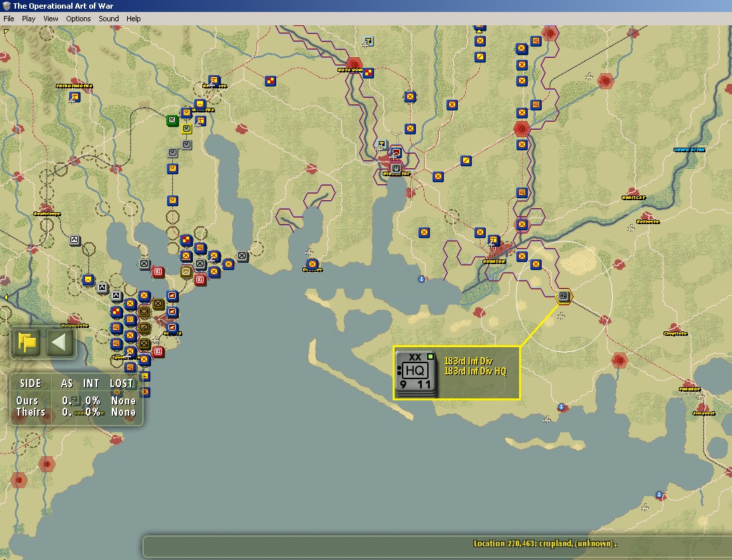This screenshot has height=560, width=732.
Task: Select the gray unit with yellow border
Action: coord(186,128)
